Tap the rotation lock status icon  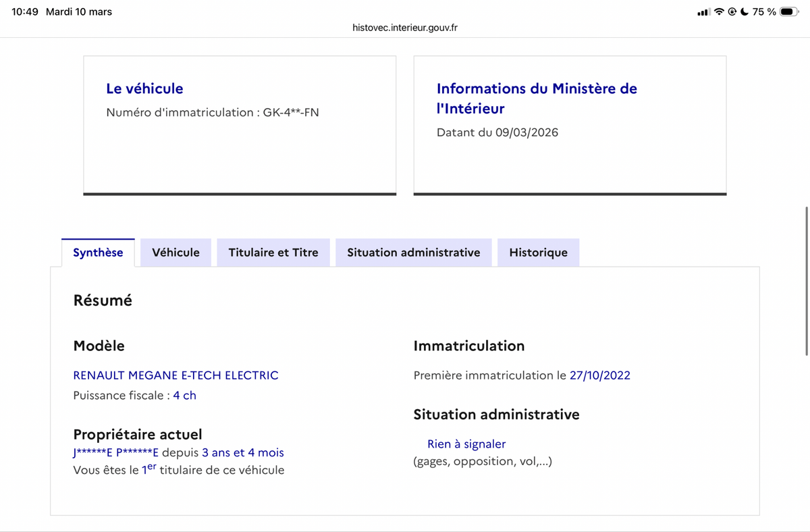click(x=732, y=12)
